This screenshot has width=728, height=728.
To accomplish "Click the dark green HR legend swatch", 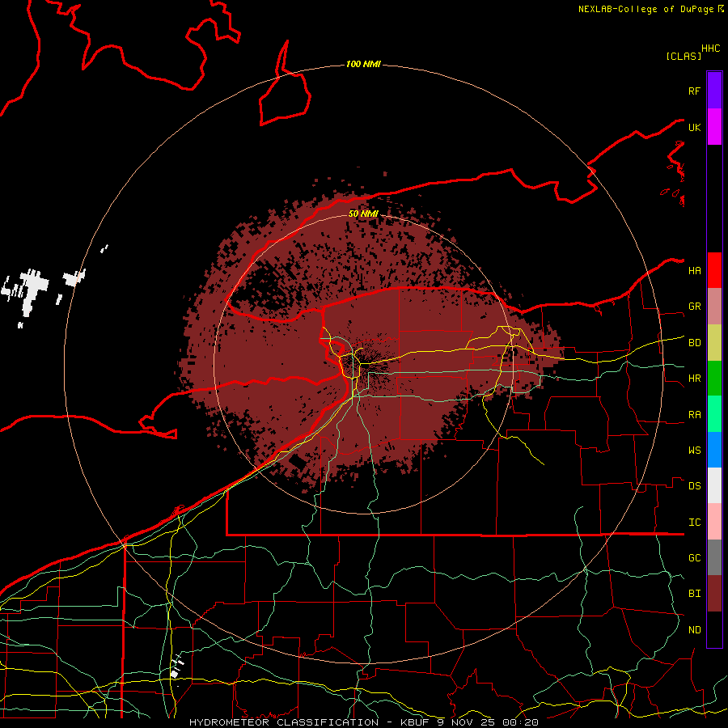I will pos(714,379).
